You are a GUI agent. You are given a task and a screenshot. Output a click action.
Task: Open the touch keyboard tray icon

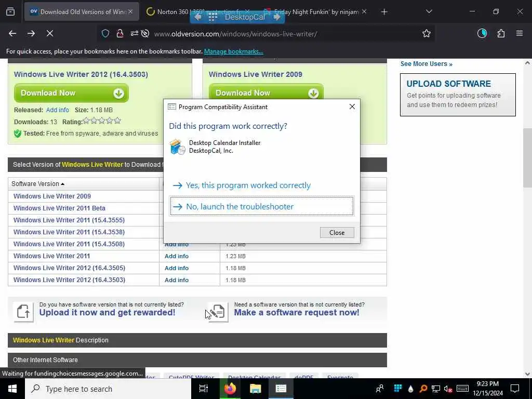(462, 389)
